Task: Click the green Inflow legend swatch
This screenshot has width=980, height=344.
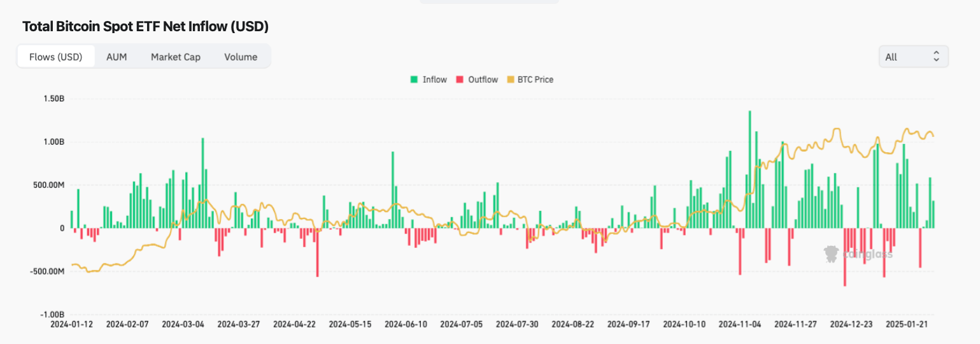Action: [x=414, y=80]
